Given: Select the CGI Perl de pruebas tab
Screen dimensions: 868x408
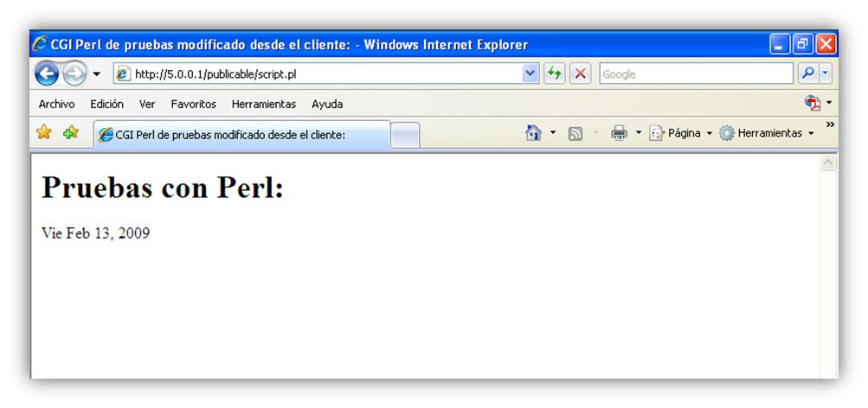Looking at the screenshot, I should pos(242,135).
